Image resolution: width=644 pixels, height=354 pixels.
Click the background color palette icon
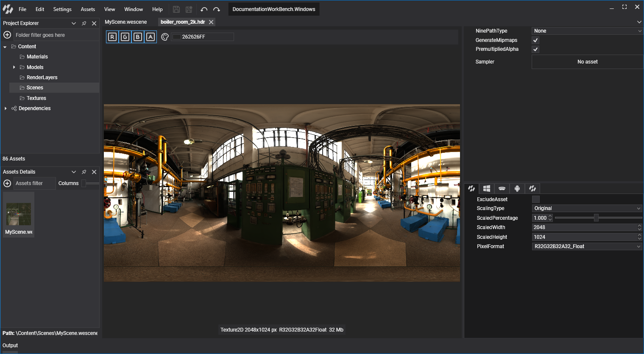coord(165,37)
